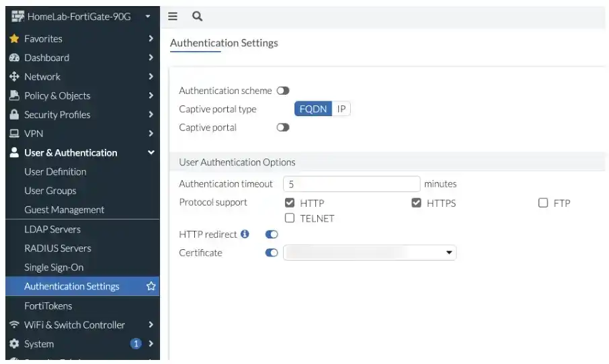
Task: Star Authentication Settings as a favorite
Action: (x=151, y=286)
